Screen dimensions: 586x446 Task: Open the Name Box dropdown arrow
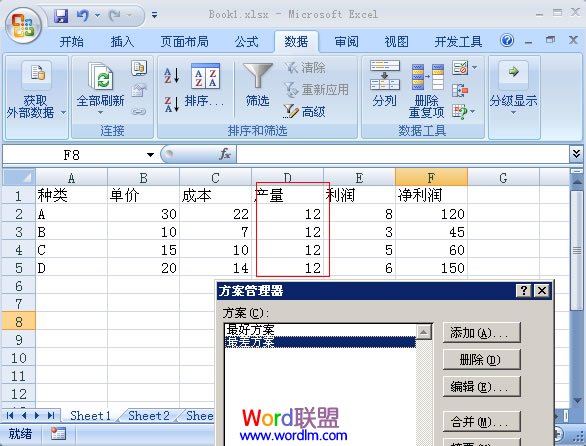tap(150, 155)
